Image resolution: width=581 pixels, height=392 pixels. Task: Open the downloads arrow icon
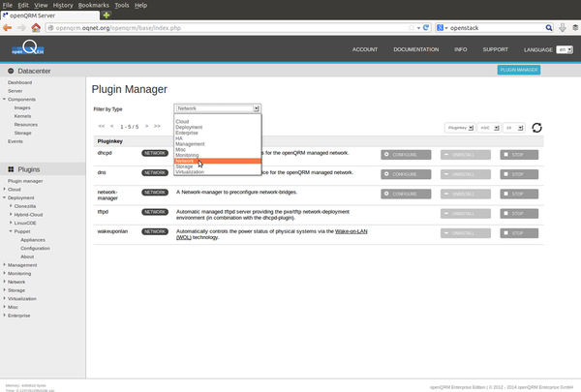pyautogui.click(x=563, y=28)
